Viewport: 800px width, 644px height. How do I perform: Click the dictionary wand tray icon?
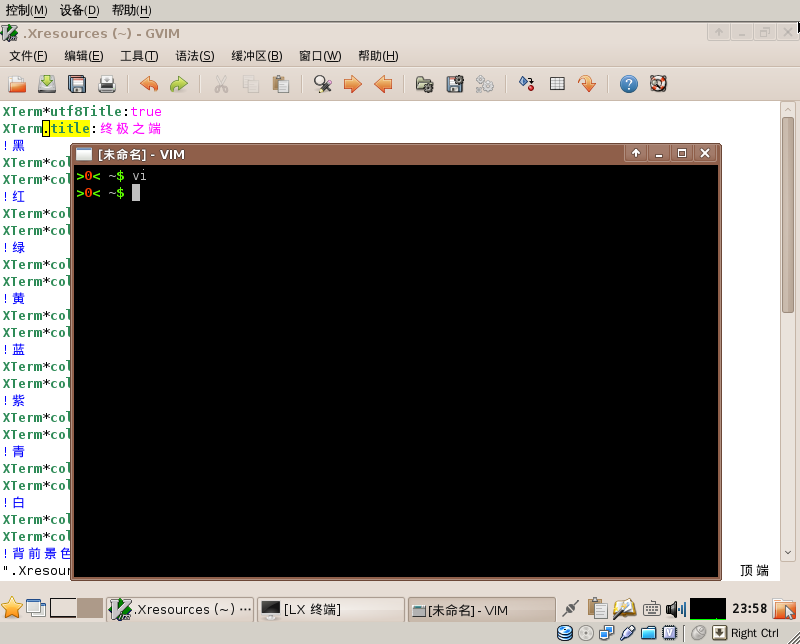[x=624, y=609]
